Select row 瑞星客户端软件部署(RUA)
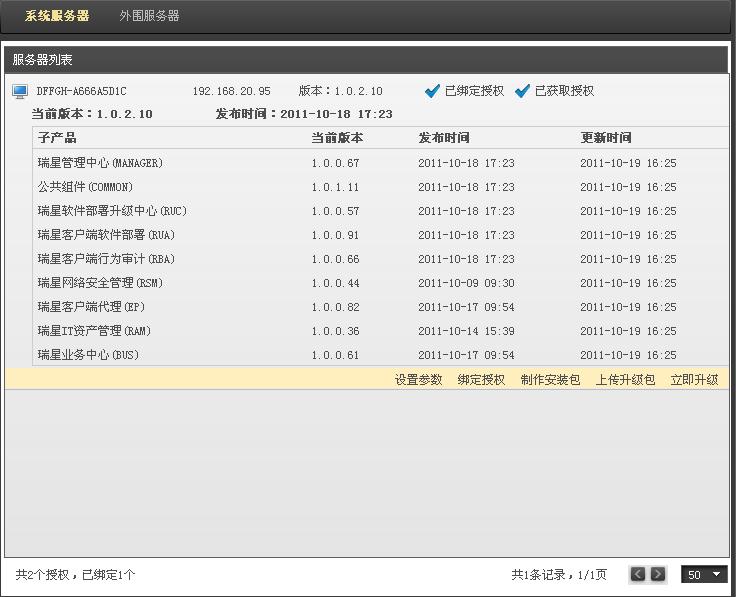The image size is (736, 597). [380, 235]
